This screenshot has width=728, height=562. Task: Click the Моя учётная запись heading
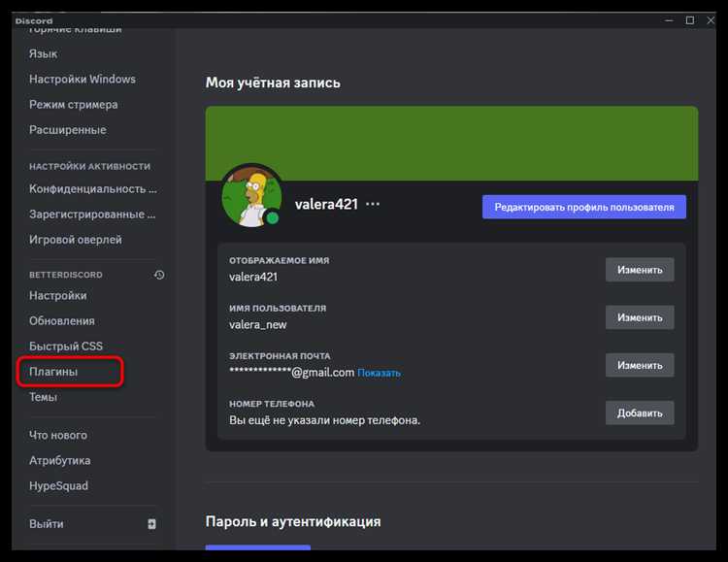click(x=273, y=83)
